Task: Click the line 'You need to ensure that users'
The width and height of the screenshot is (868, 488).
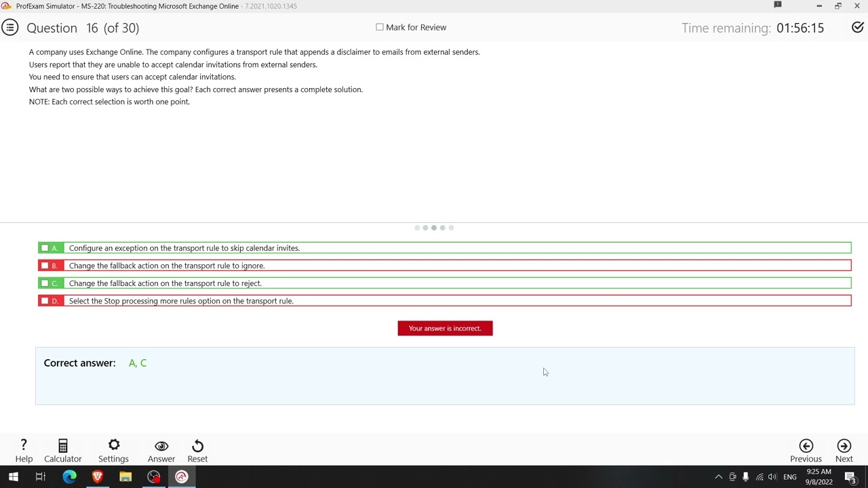Action: tap(132, 77)
